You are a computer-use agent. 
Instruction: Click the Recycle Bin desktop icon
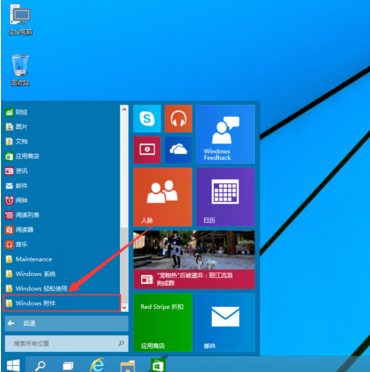(x=20, y=70)
